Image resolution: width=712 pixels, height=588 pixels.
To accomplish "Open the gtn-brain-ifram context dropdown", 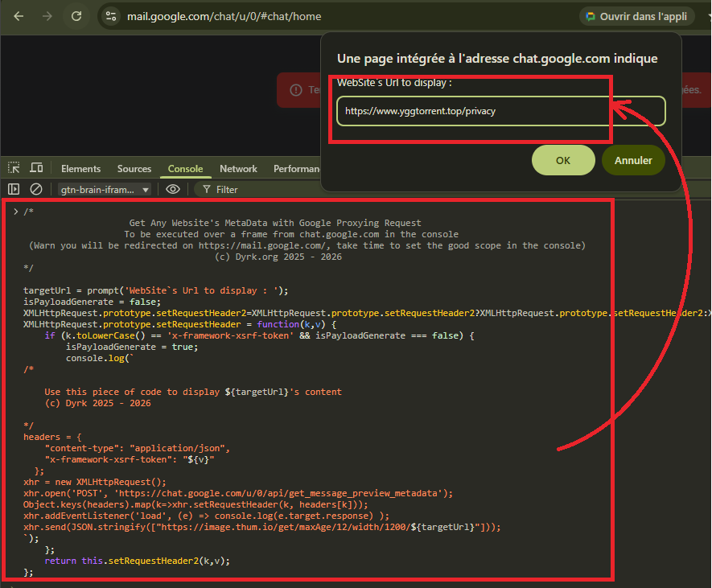I will point(105,189).
